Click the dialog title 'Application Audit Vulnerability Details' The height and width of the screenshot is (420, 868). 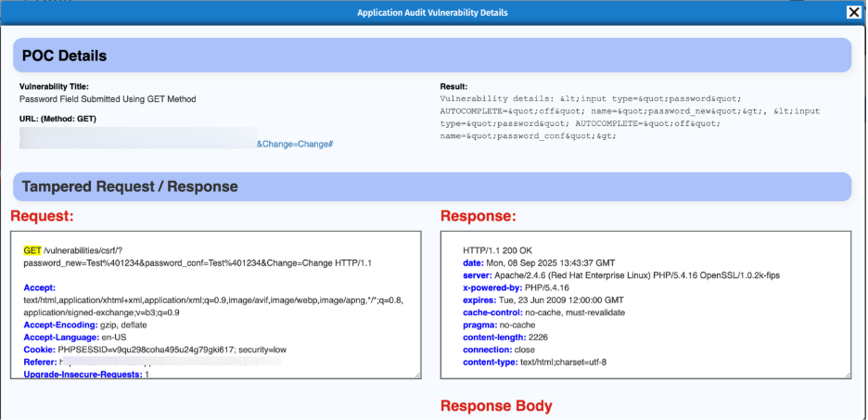(432, 13)
